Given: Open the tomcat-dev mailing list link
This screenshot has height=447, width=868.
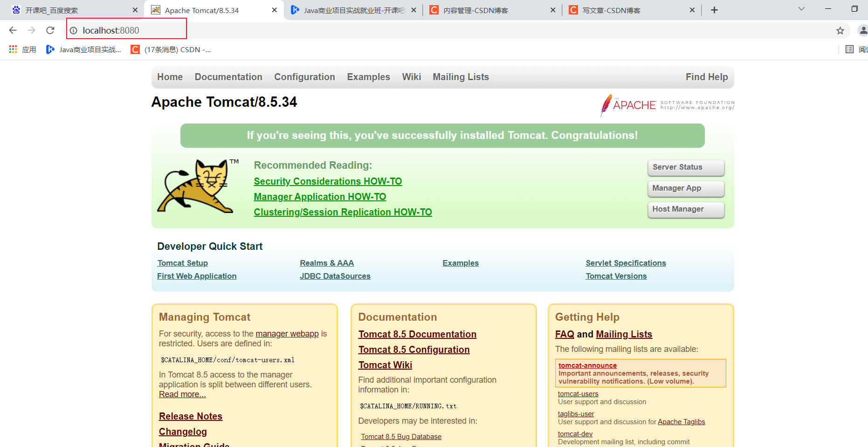Looking at the screenshot, I should pos(575,434).
